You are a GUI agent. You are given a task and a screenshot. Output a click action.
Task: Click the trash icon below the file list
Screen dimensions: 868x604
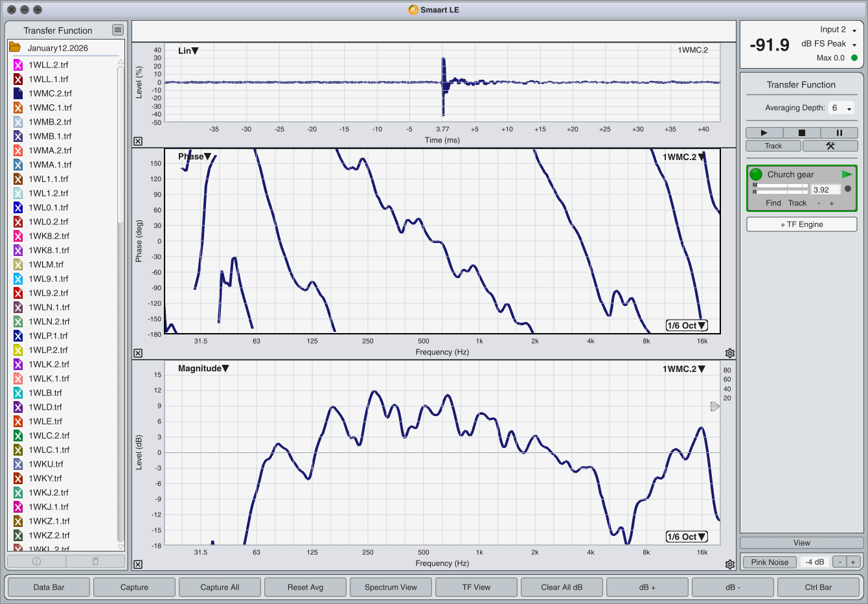coord(95,561)
